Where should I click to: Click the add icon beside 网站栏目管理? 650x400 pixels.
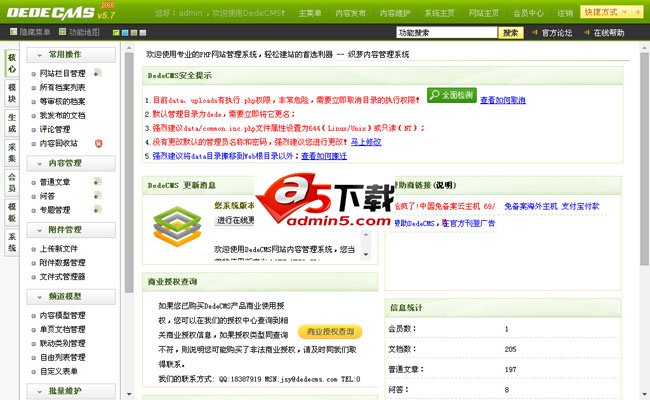click(97, 73)
